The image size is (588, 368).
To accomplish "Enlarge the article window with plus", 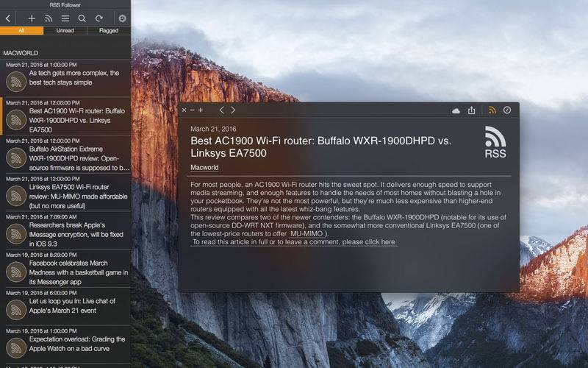I will 201,110.
